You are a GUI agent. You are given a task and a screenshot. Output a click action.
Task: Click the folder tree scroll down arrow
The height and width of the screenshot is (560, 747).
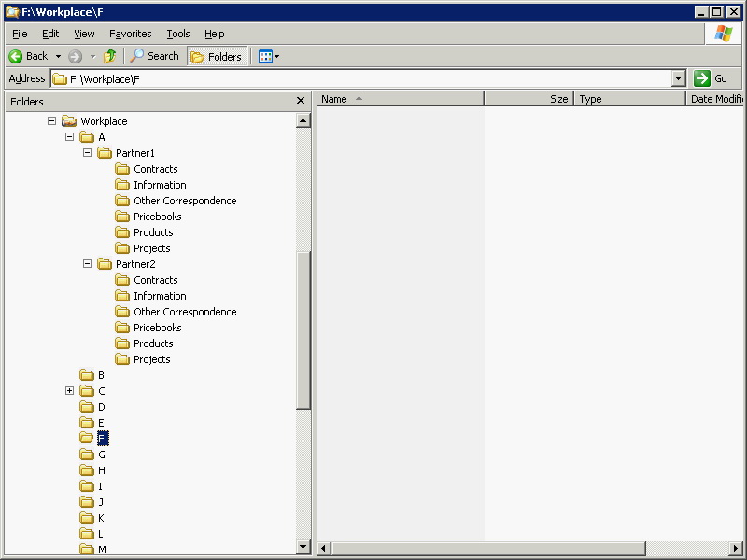tap(303, 547)
